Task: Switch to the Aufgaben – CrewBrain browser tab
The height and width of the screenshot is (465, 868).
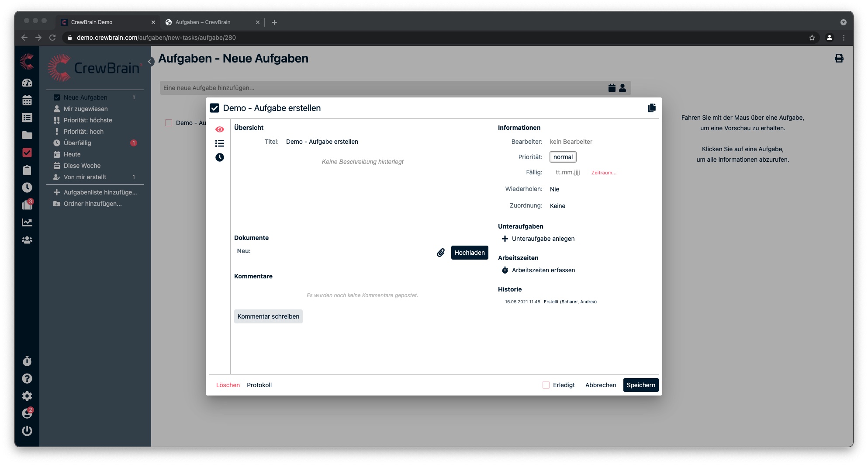Action: 203,22
